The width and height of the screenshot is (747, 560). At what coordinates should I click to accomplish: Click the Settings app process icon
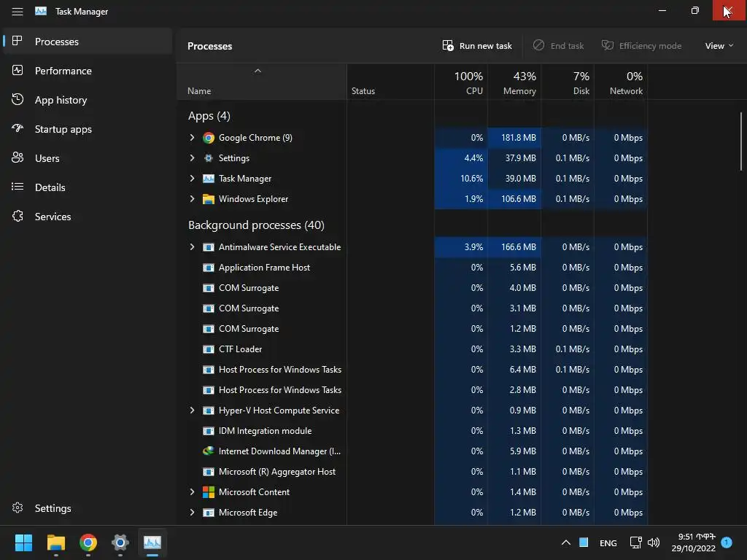click(208, 158)
